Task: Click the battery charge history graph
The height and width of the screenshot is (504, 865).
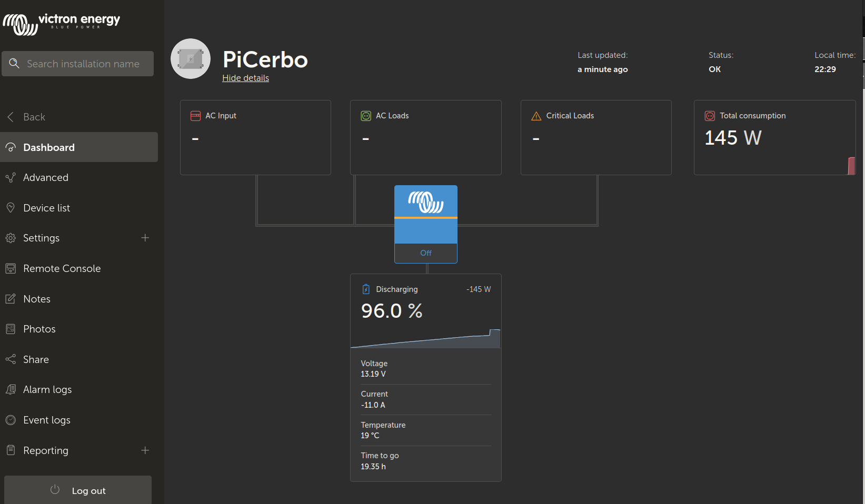Action: 425,339
